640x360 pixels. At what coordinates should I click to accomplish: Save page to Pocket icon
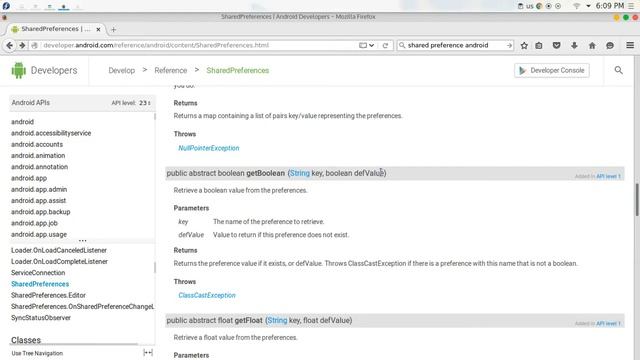556,45
